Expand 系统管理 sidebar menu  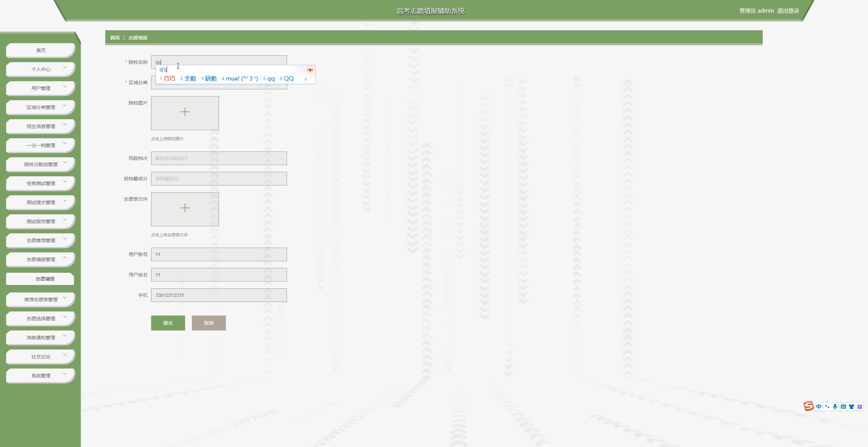point(40,376)
